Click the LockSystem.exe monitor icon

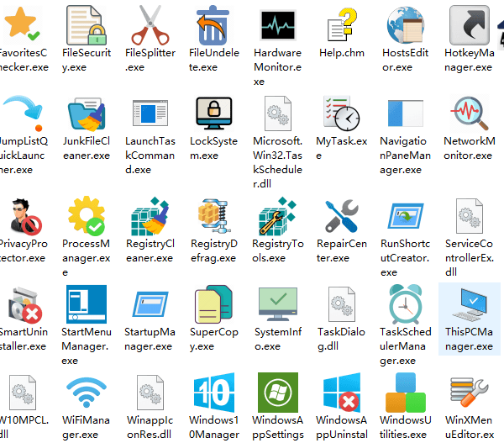coord(213,113)
